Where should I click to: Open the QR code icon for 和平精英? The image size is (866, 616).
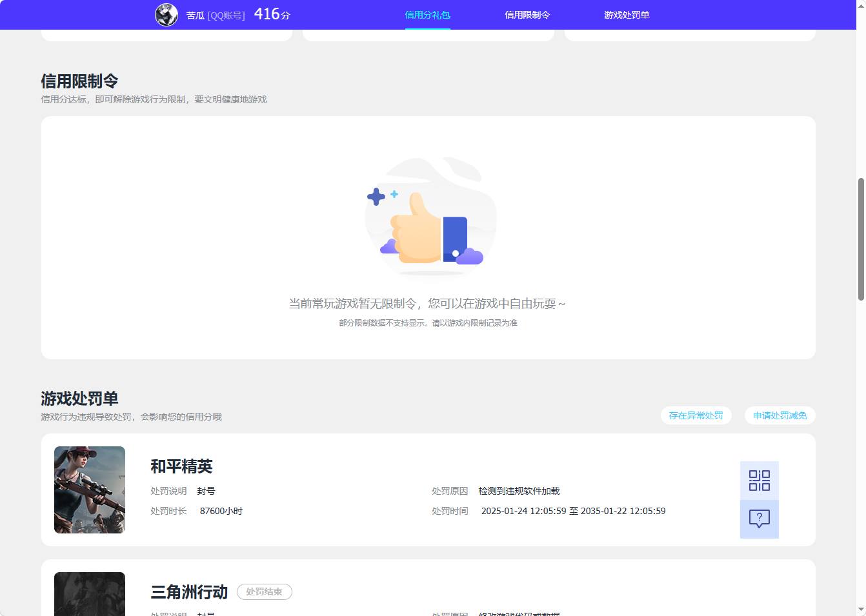click(x=760, y=481)
